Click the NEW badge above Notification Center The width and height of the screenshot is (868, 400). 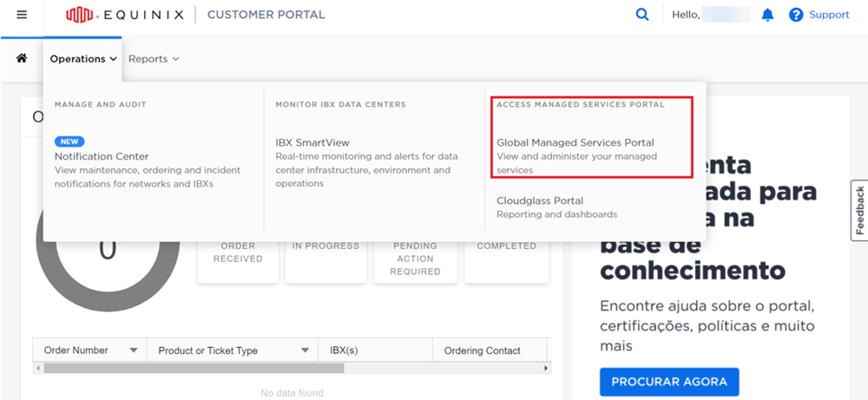[69, 141]
